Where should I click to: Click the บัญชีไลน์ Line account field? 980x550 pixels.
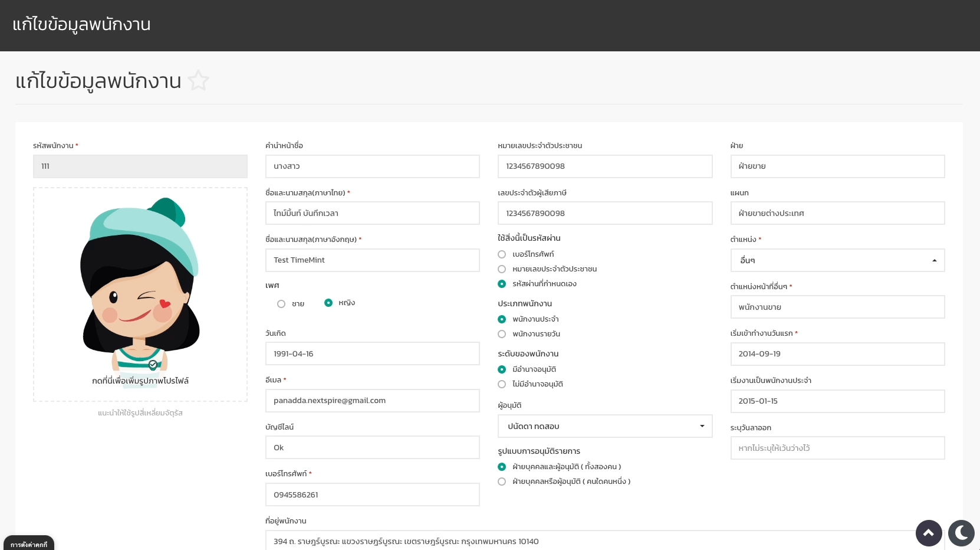(x=372, y=447)
